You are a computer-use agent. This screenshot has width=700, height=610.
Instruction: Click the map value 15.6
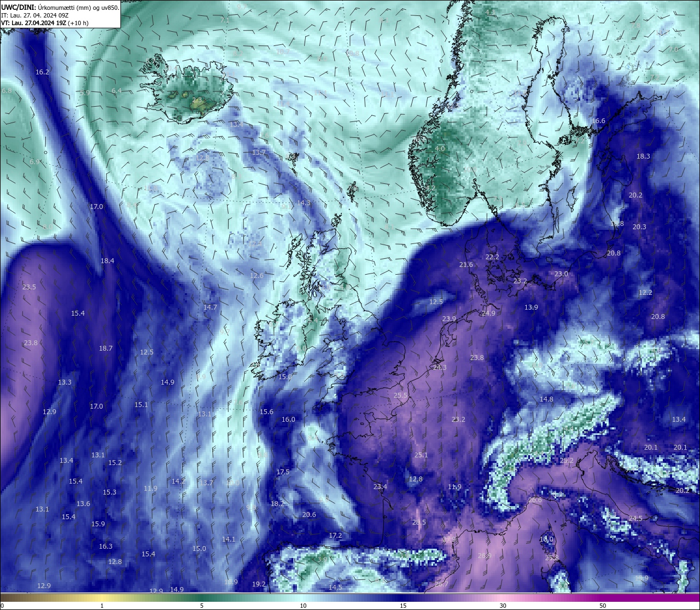[x=266, y=412]
